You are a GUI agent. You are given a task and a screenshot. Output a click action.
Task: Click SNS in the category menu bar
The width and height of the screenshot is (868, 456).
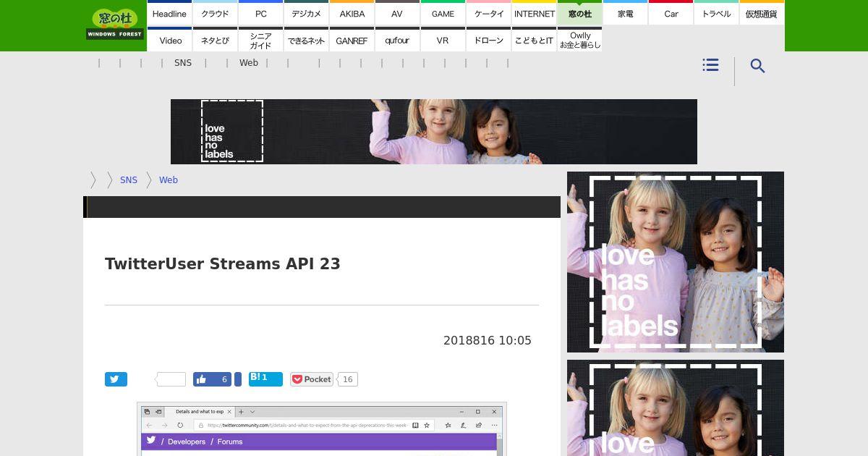[x=183, y=63]
